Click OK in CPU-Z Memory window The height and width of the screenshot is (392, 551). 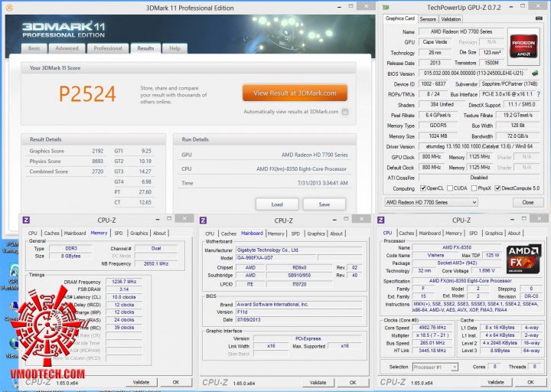point(176,382)
